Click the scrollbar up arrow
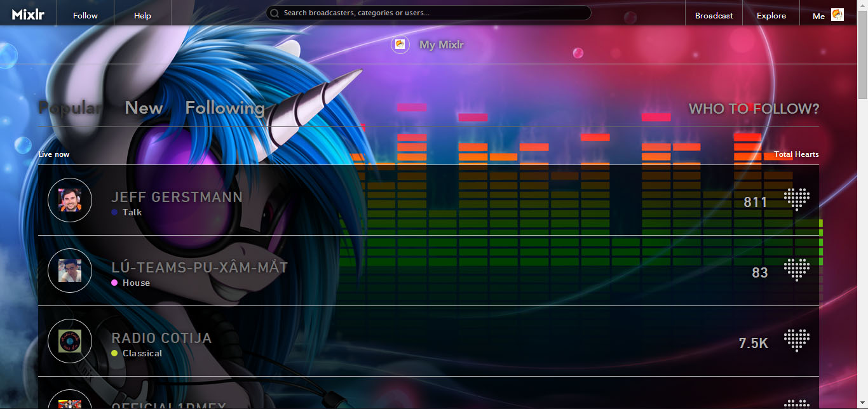This screenshot has height=409, width=868. pyautogui.click(x=862, y=5)
